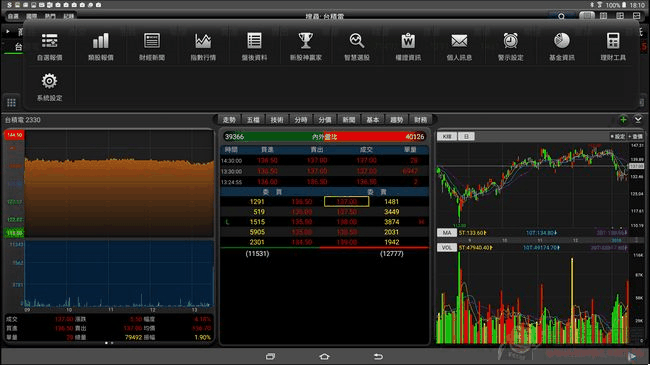
Task: Select the 記錄 top tab
Action: [x=68, y=16]
